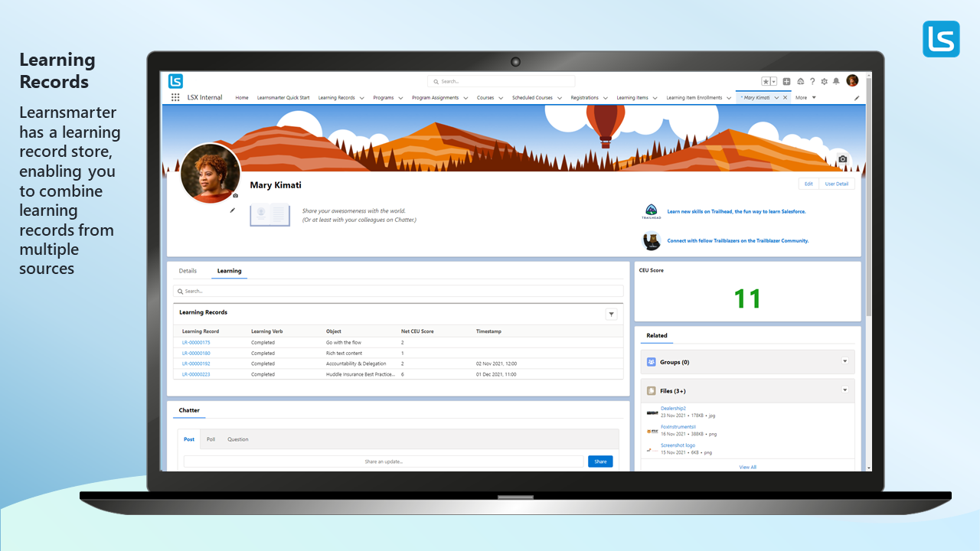The width and height of the screenshot is (980, 551).
Task: Click the Edit profile button
Action: click(808, 184)
